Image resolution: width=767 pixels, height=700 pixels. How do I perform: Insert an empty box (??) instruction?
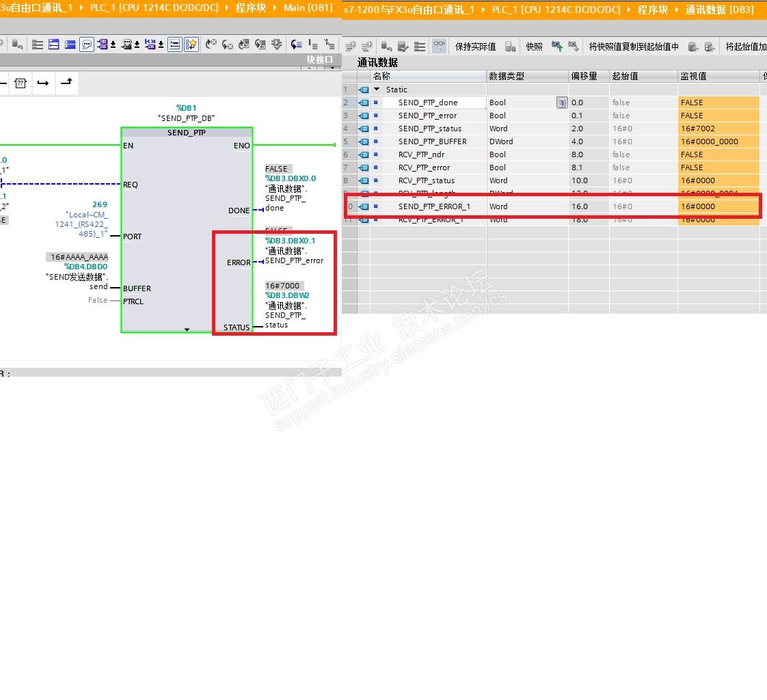20,83
